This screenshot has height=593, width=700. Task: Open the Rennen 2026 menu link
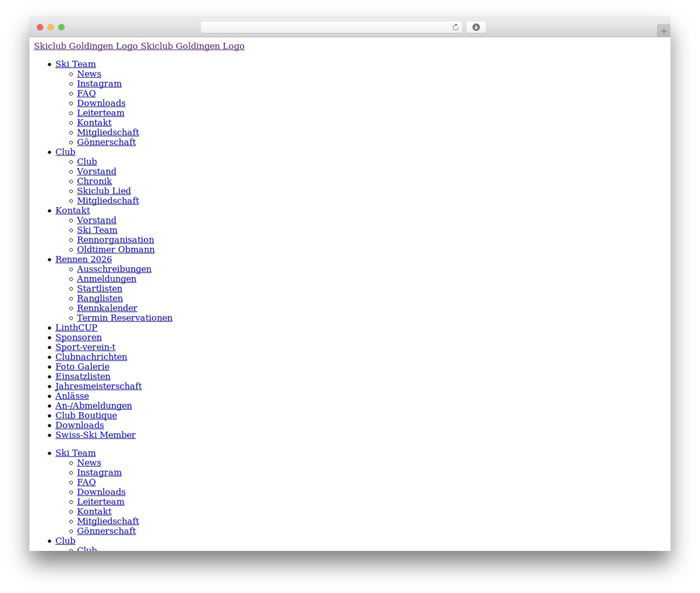[x=84, y=259]
